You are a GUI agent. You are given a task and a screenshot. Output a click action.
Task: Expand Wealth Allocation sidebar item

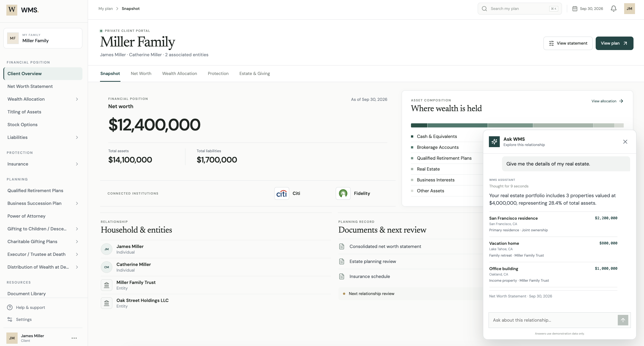click(77, 99)
